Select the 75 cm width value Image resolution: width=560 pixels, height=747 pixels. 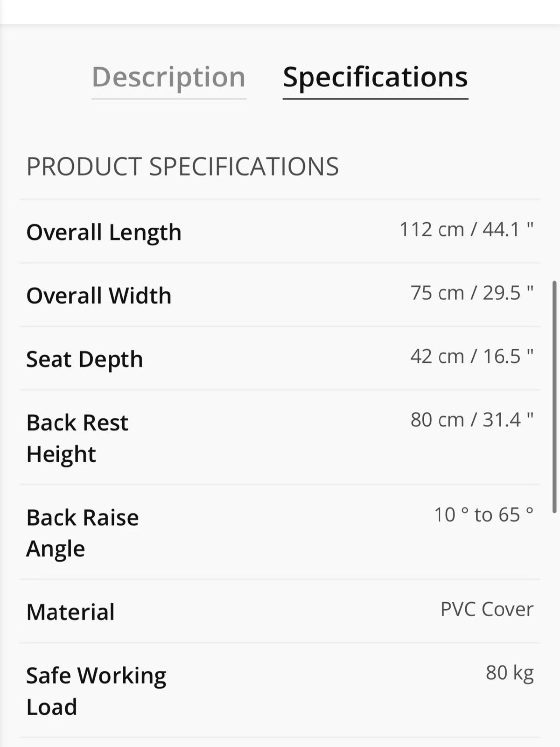pos(437,293)
